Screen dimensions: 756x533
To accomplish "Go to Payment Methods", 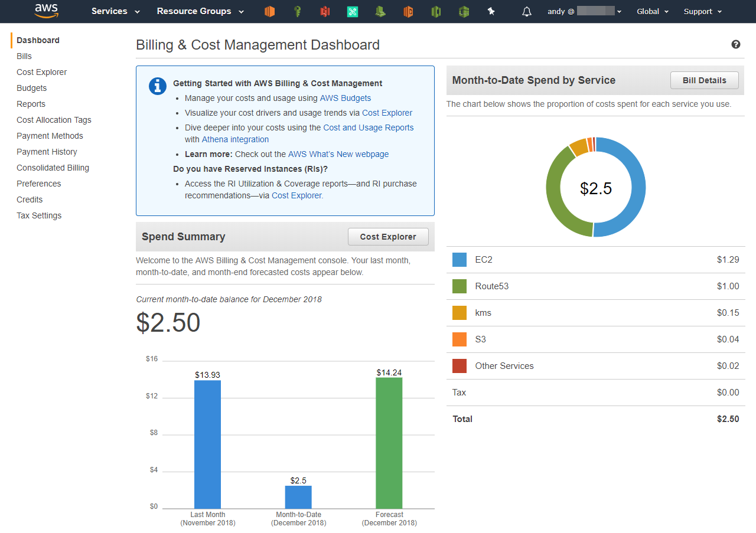I will tap(50, 136).
